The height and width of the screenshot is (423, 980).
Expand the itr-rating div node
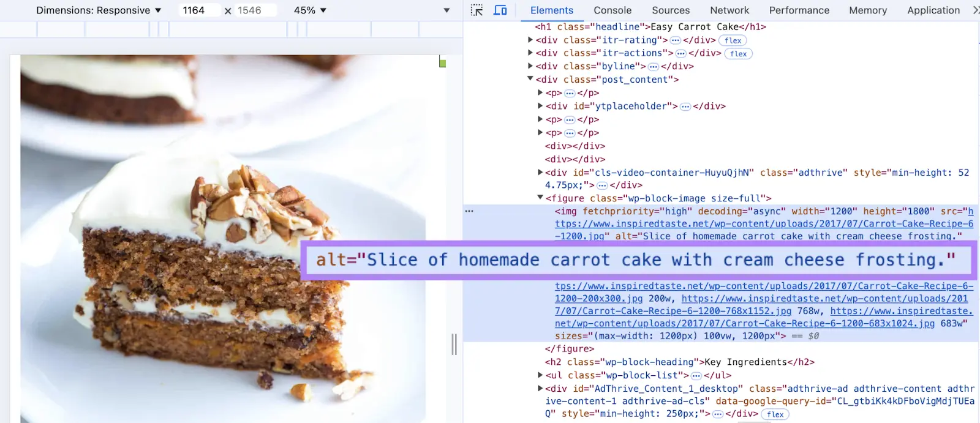[530, 40]
